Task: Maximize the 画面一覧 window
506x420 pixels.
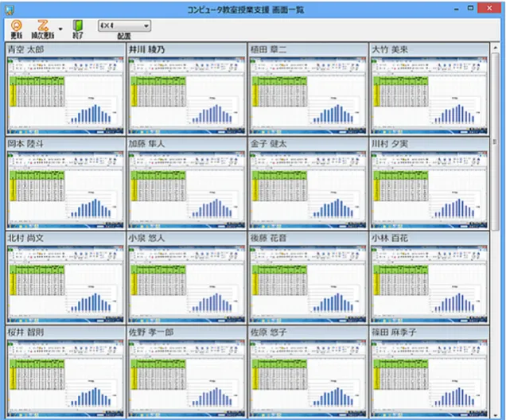Action: point(470,9)
